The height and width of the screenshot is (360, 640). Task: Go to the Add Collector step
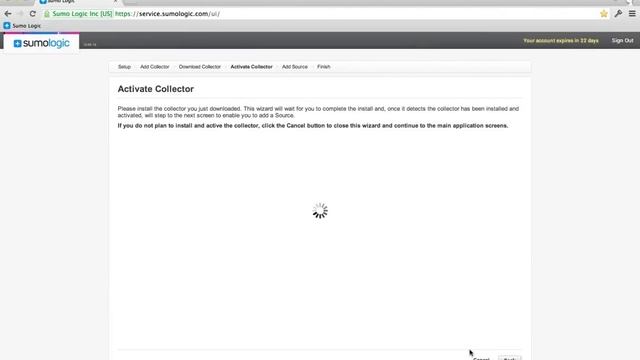pos(155,67)
